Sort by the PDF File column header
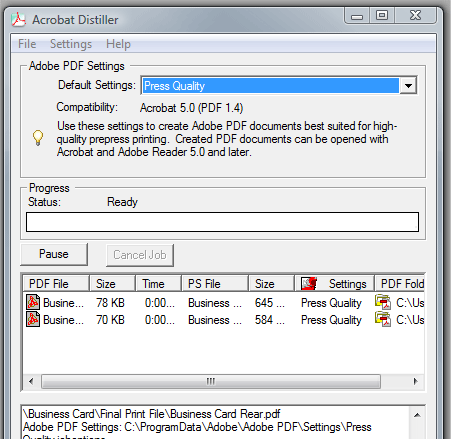Viewport: 451px width, 439px height. 56,284
